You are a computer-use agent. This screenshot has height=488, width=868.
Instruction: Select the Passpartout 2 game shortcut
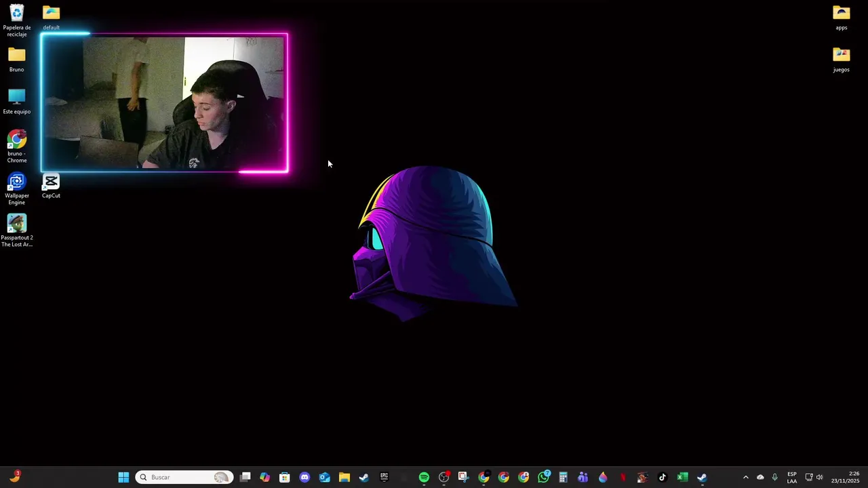(17, 231)
